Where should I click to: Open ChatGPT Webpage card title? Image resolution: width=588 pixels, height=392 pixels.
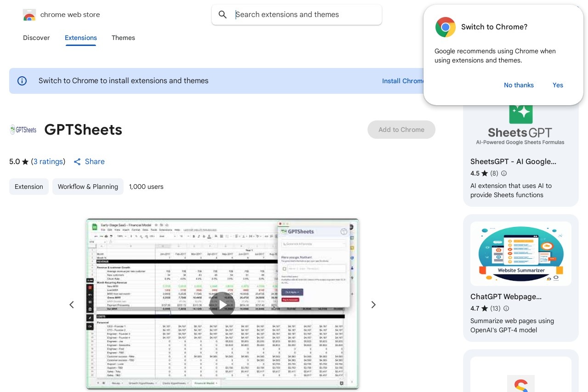(506, 297)
